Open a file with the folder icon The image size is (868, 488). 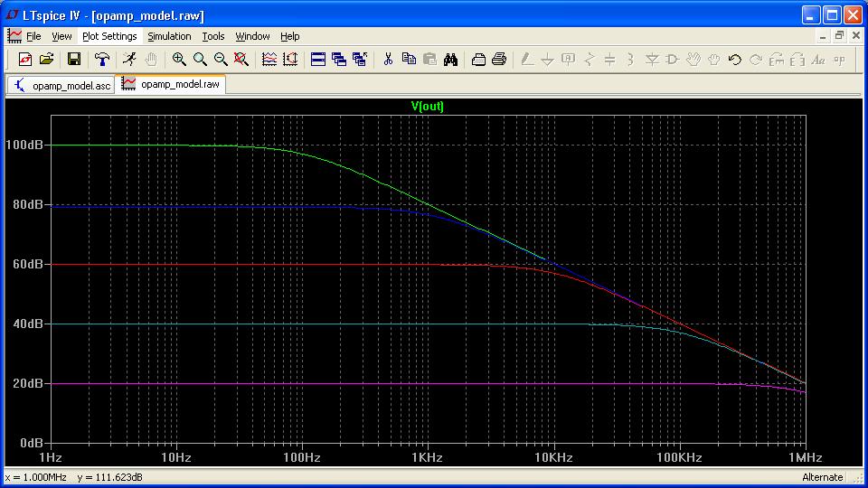(x=46, y=60)
